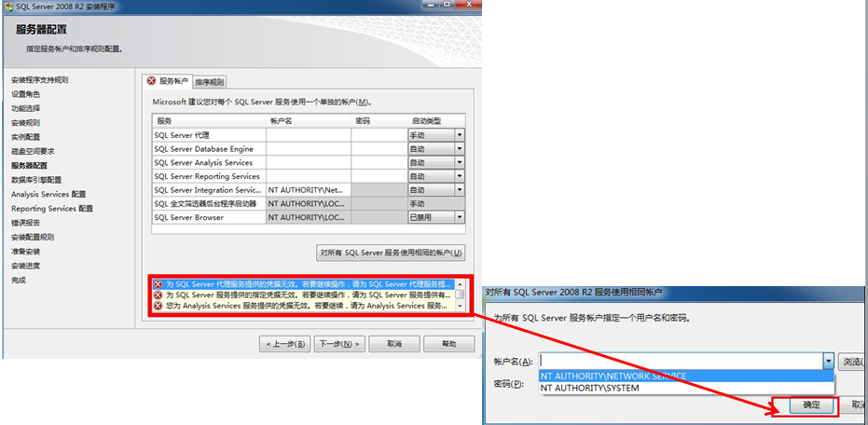This screenshot has height=425, width=868.
Task: Open startup type dropdown for SQL Server Browser
Action: [x=460, y=217]
